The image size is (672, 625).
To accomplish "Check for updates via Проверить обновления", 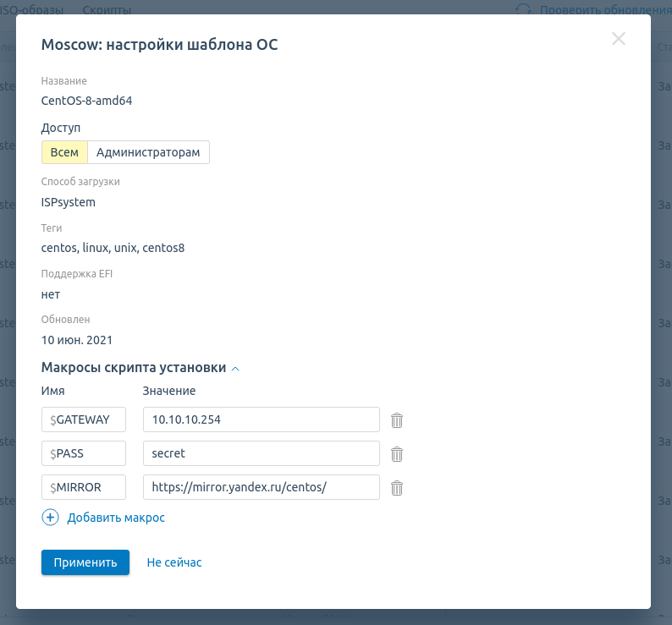I will click(x=605, y=9).
